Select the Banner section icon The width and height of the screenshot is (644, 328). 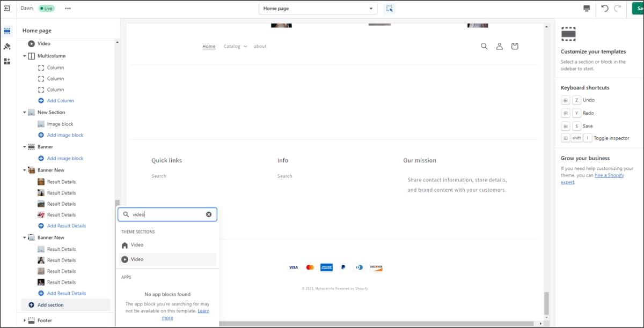(32, 147)
